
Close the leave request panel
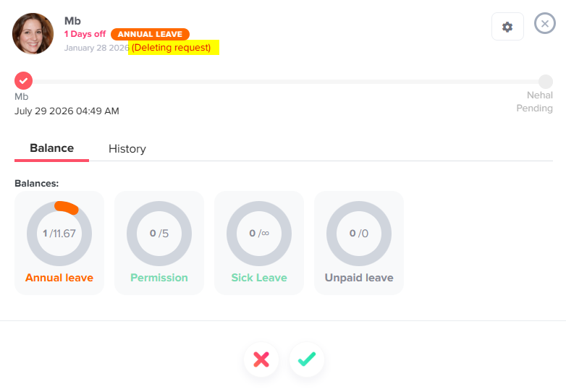(x=545, y=23)
